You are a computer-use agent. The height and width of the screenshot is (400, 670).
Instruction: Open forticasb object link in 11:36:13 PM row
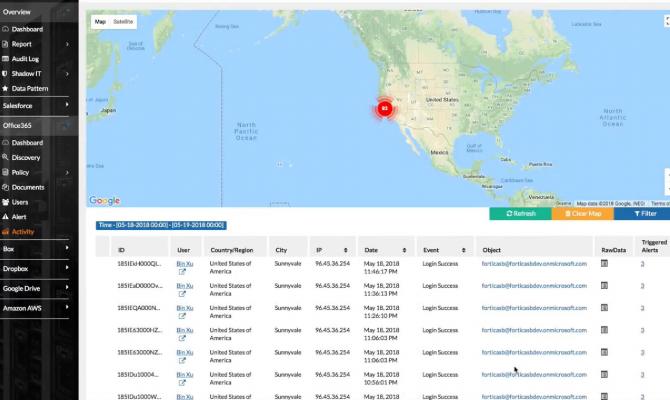[x=534, y=285]
